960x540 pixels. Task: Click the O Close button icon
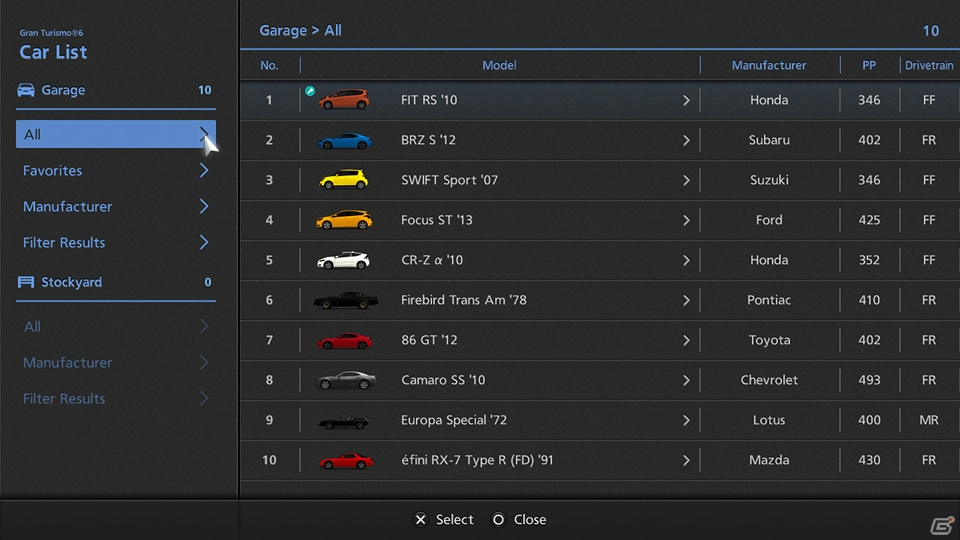tap(498, 519)
